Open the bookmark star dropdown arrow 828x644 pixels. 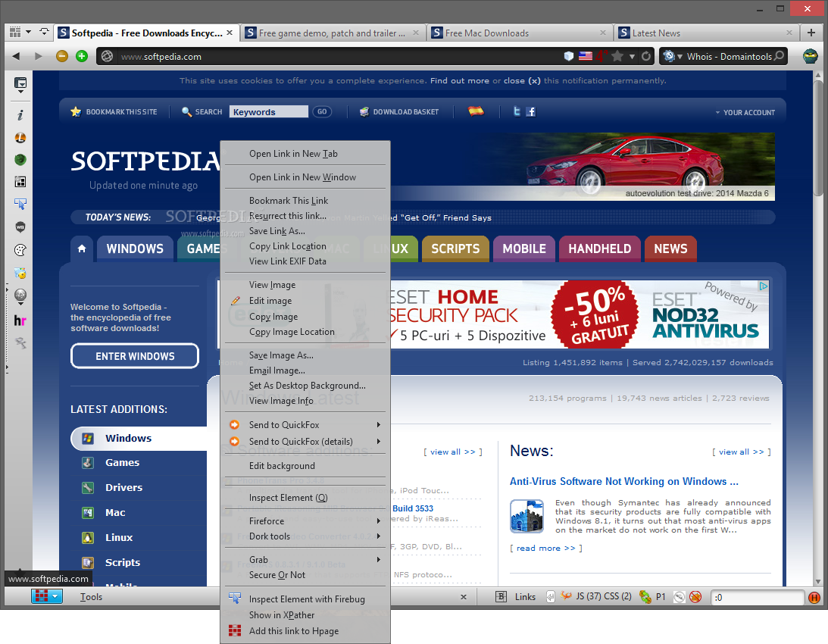pyautogui.click(x=632, y=57)
